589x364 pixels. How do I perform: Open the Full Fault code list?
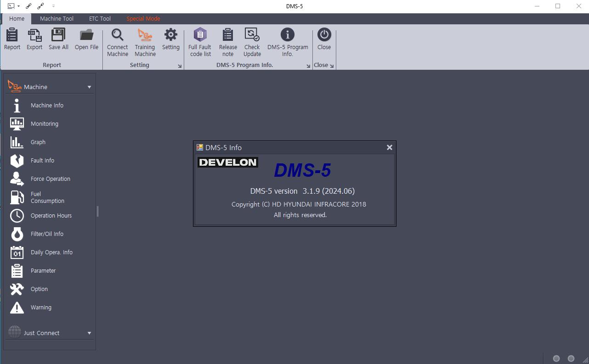click(x=200, y=41)
